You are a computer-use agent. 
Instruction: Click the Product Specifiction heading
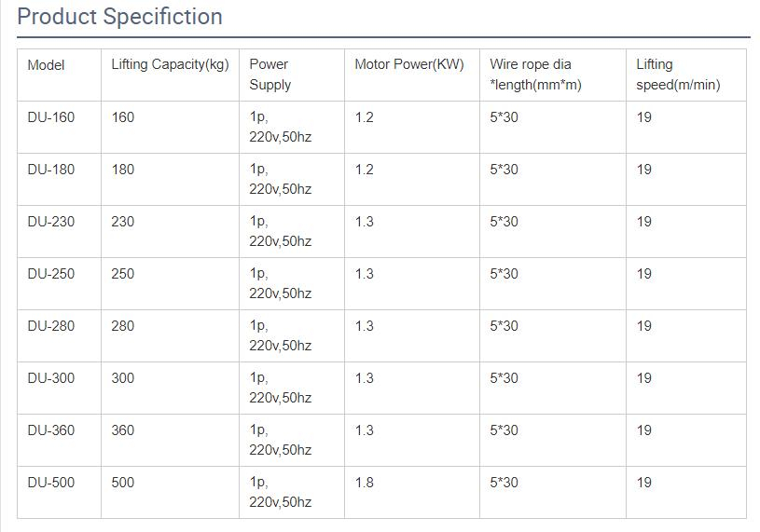coord(120,17)
